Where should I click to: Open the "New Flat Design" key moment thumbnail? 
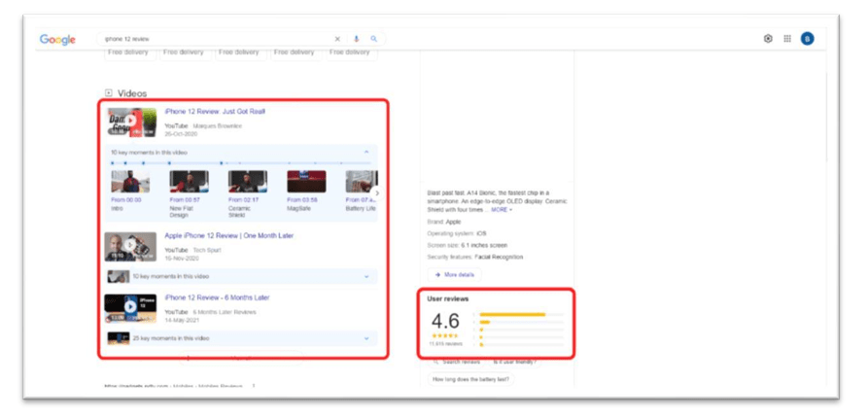(x=190, y=182)
